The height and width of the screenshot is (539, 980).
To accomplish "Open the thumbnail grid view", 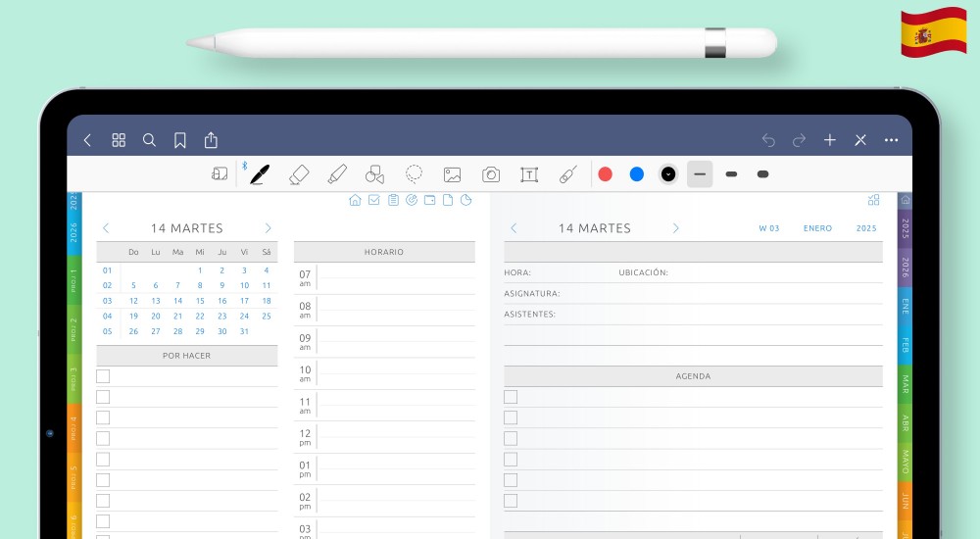I will tap(119, 140).
